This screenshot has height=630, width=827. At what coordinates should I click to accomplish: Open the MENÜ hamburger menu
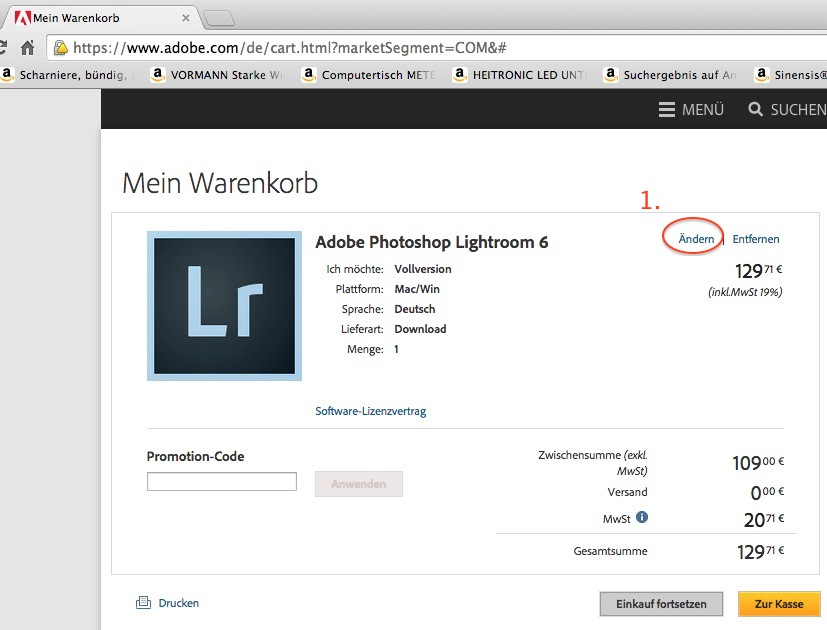[x=691, y=109]
